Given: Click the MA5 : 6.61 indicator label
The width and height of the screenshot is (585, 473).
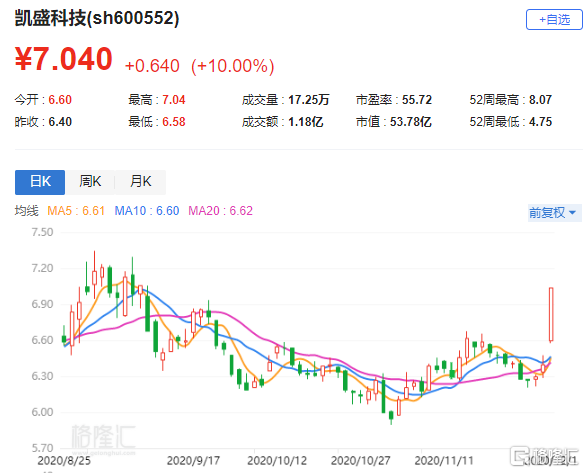Looking at the screenshot, I should [x=76, y=211].
